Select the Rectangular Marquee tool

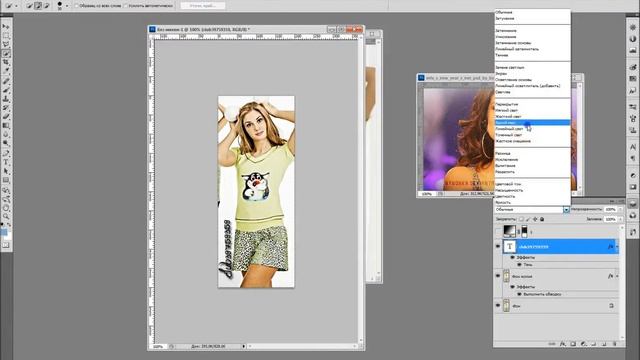pyautogui.click(x=6, y=36)
